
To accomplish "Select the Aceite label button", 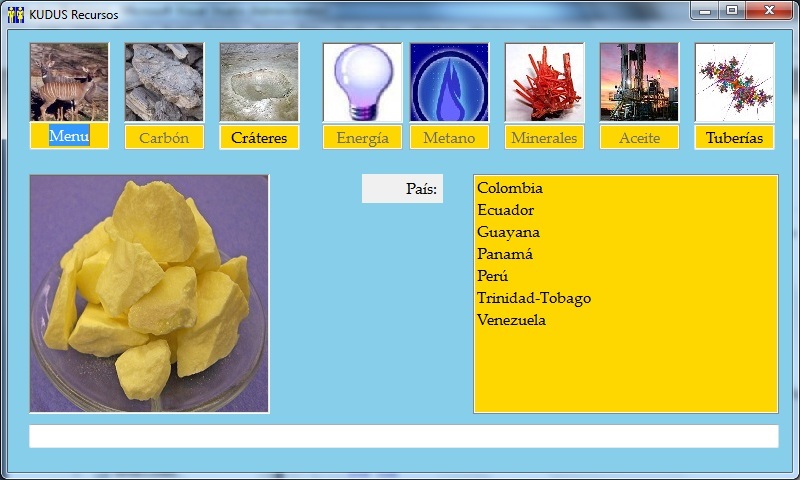I will (639, 138).
